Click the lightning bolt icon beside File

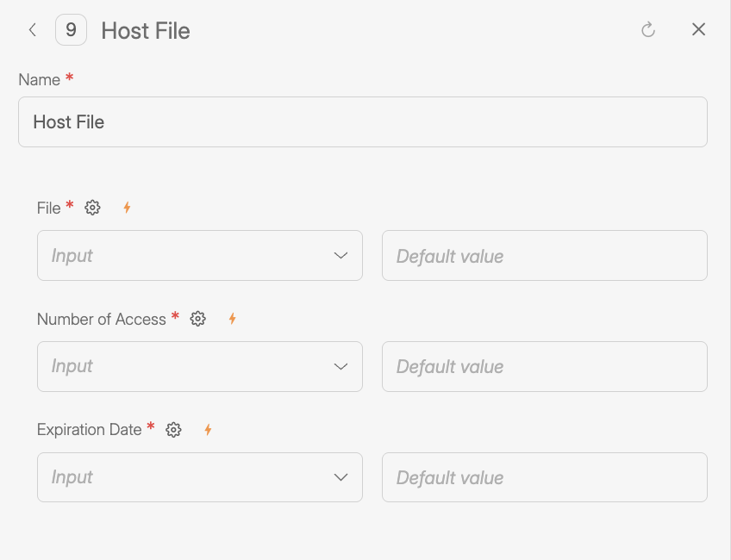point(126,208)
